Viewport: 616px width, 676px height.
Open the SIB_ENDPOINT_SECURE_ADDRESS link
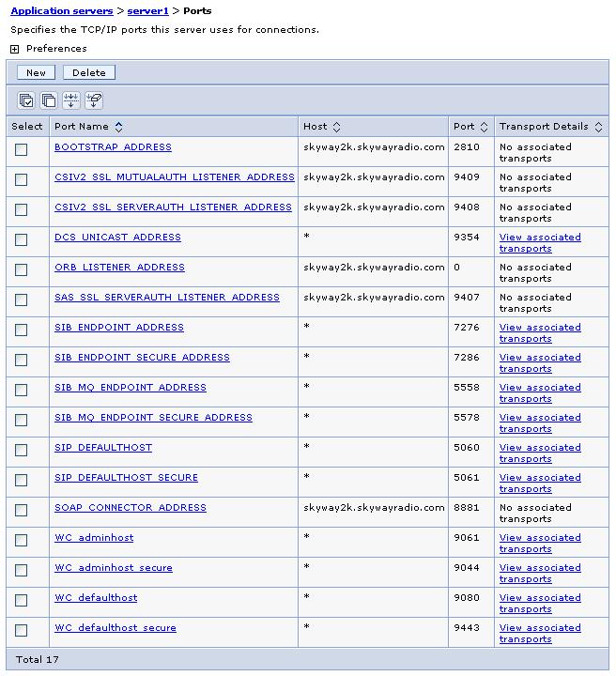click(142, 358)
